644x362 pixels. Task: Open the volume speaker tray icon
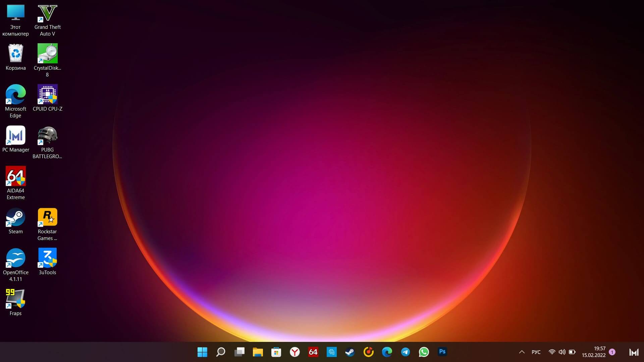(562, 352)
